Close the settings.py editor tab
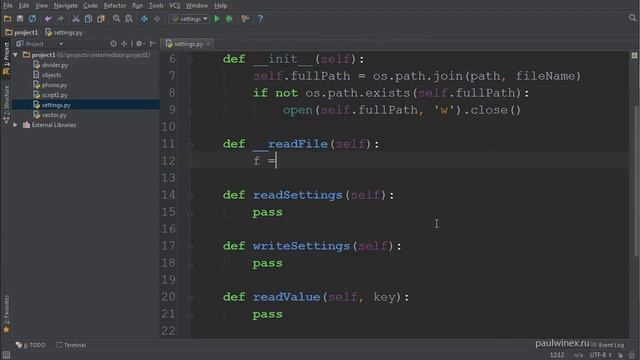 tap(208, 44)
